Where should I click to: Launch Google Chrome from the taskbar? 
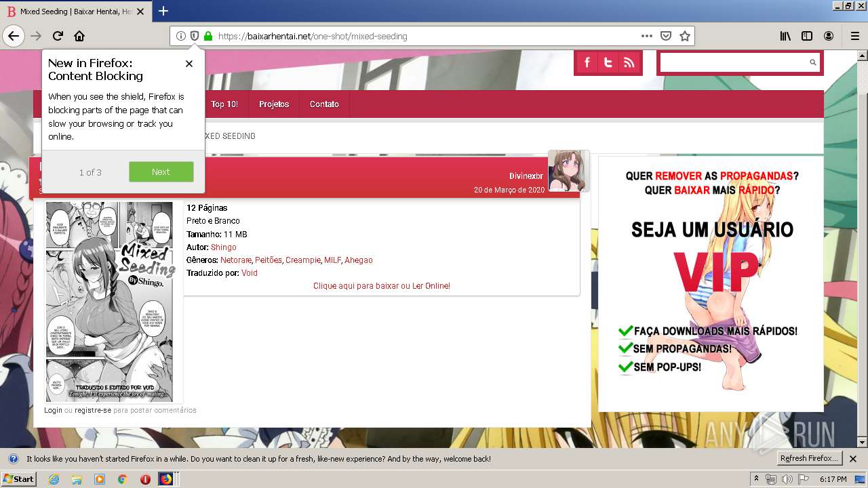(x=123, y=479)
